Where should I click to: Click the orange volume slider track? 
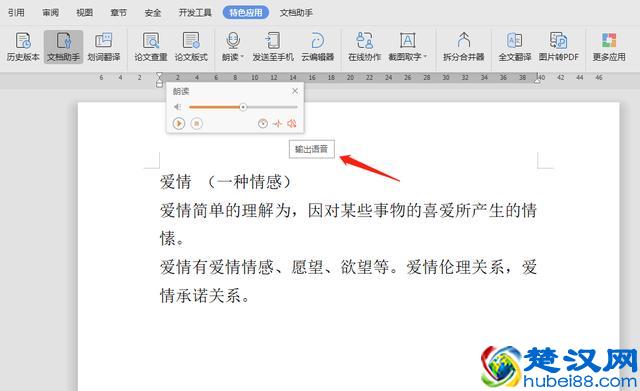pos(215,107)
